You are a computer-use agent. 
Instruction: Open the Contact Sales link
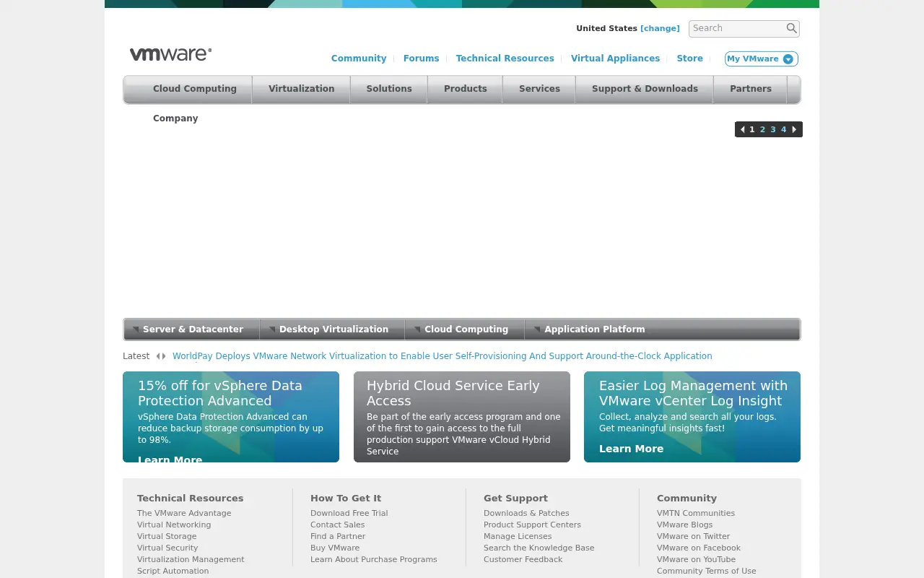coord(338,525)
